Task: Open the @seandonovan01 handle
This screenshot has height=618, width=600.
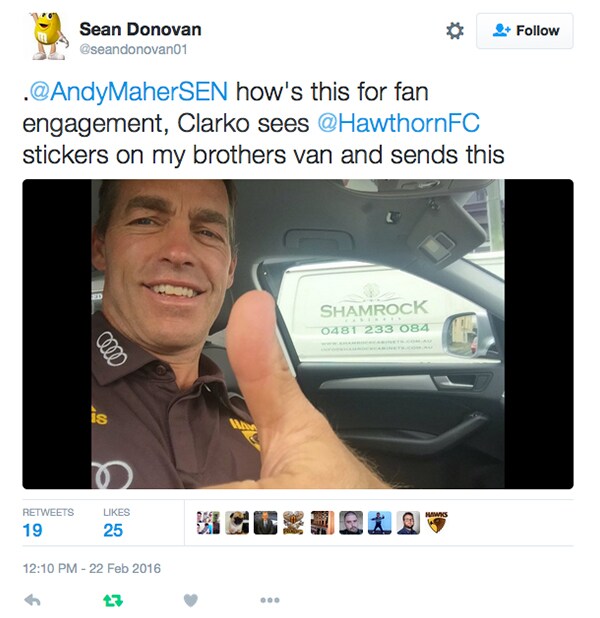Action: [x=133, y=50]
